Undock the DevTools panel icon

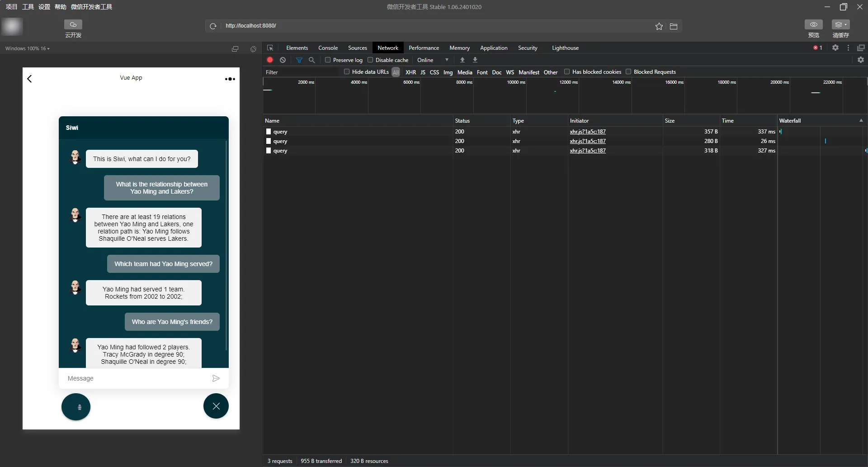point(861,48)
